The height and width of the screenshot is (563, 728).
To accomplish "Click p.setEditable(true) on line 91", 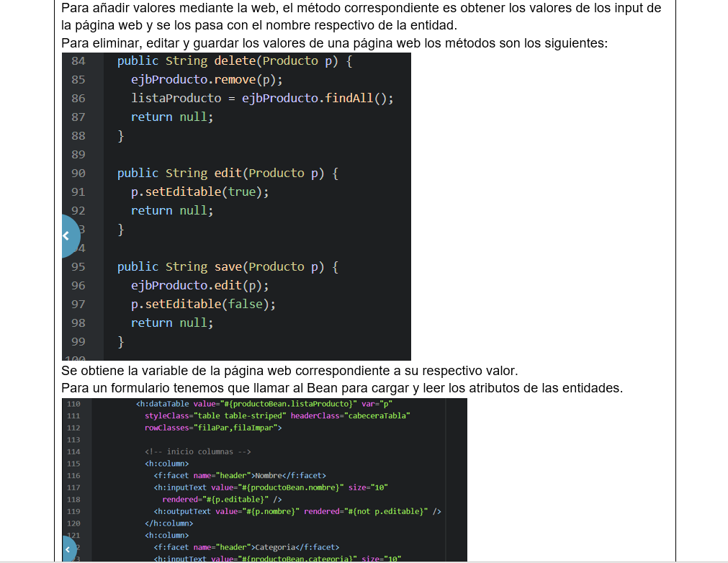I will tap(202, 192).
